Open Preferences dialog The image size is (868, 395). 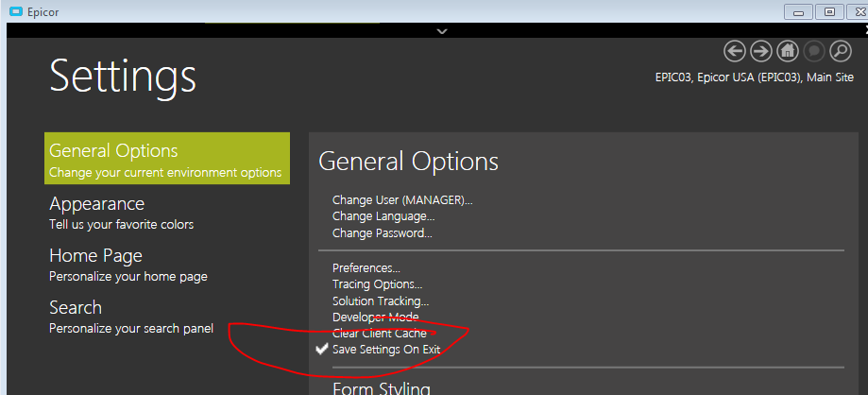366,268
